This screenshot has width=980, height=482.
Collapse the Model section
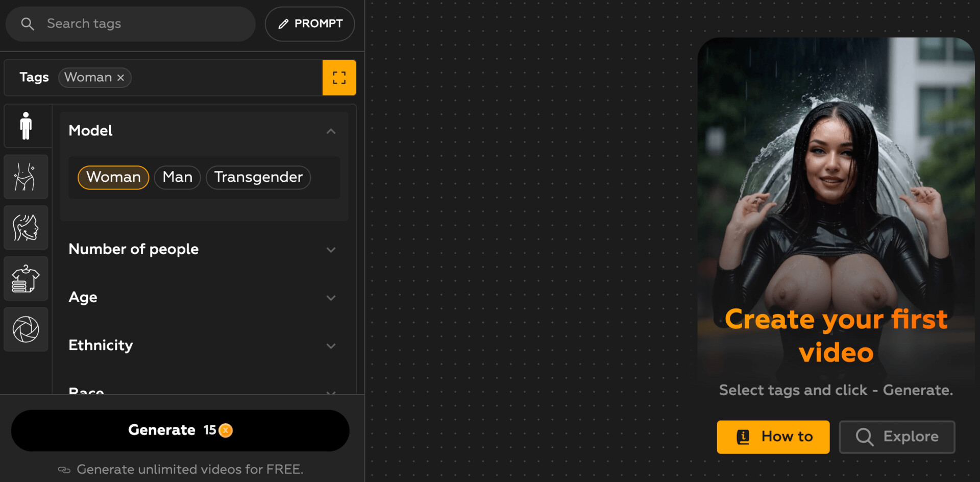[x=331, y=131]
